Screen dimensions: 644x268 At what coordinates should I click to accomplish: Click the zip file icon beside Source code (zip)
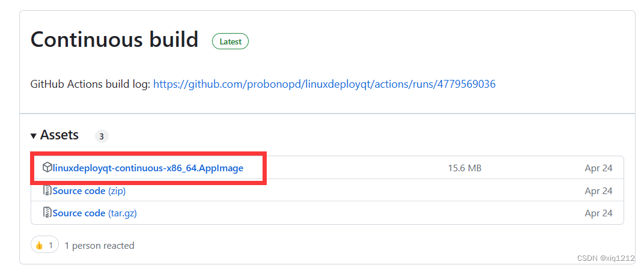[47, 190]
